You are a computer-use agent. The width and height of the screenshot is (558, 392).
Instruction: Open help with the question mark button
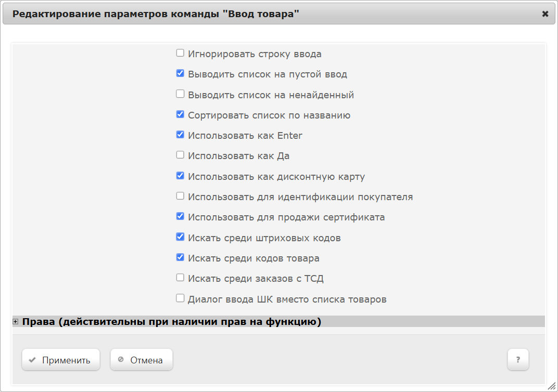coord(518,360)
